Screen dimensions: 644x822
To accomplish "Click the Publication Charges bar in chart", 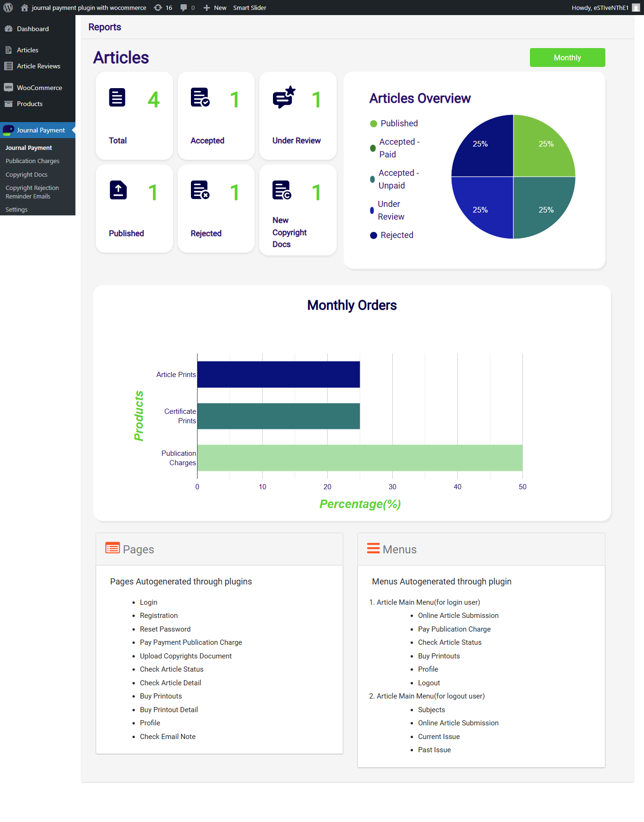I will tap(360, 458).
